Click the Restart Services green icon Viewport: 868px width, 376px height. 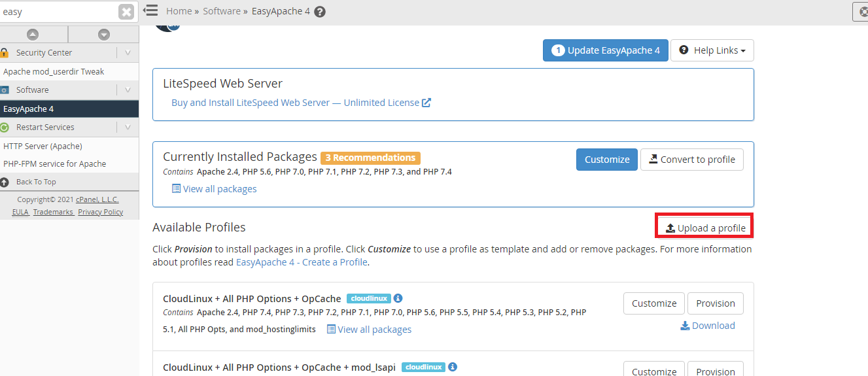pyautogui.click(x=4, y=128)
